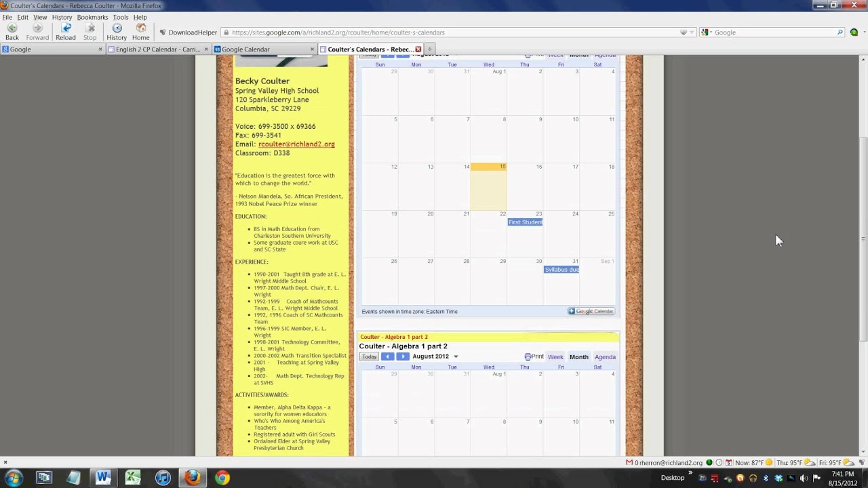Viewport: 868px width, 488px height.
Task: Close the Google tab
Action: point(100,49)
